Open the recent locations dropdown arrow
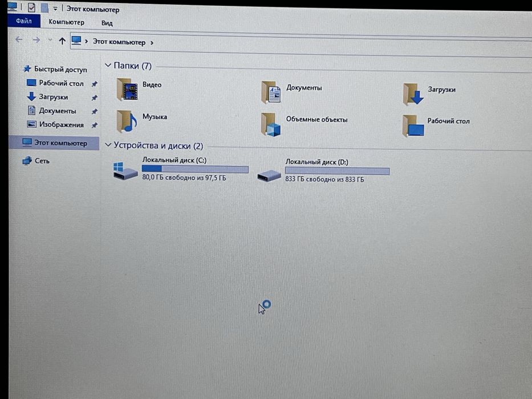Screen dimensions: 532x399 50,40
